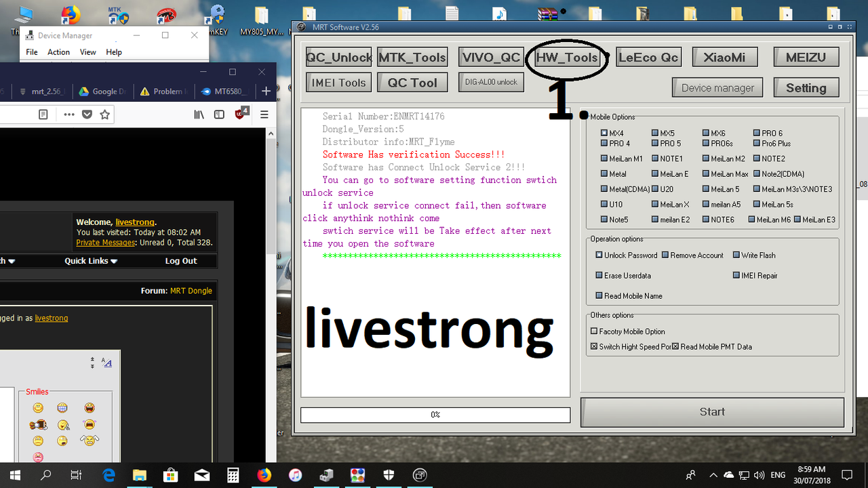Insert the pink angry smiley
Screen dimensions: 868x488
click(x=38, y=457)
